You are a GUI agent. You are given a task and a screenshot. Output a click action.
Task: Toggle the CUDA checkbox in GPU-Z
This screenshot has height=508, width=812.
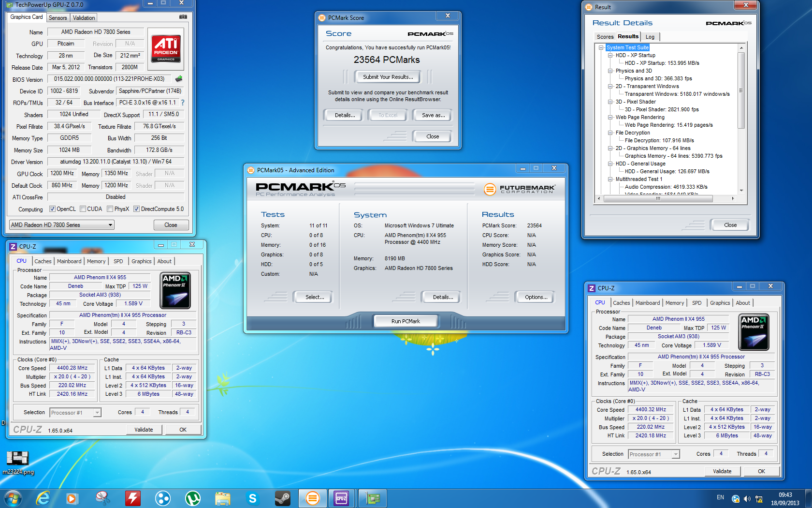pos(83,209)
